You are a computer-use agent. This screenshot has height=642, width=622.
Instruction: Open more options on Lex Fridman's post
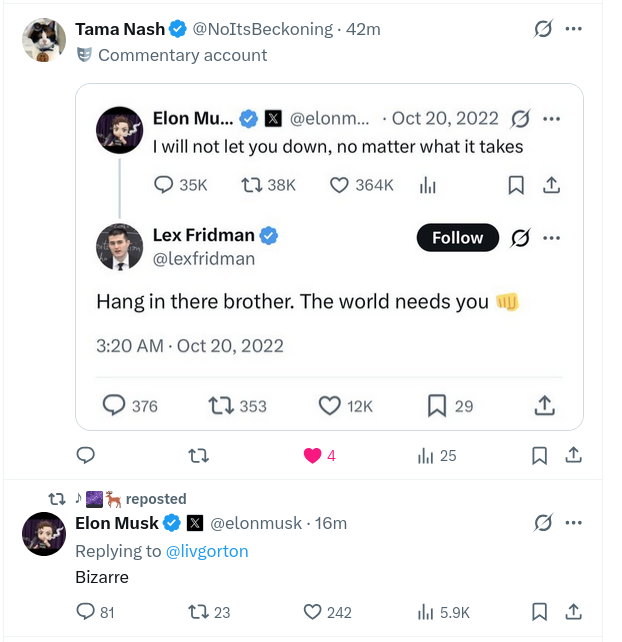[551, 238]
